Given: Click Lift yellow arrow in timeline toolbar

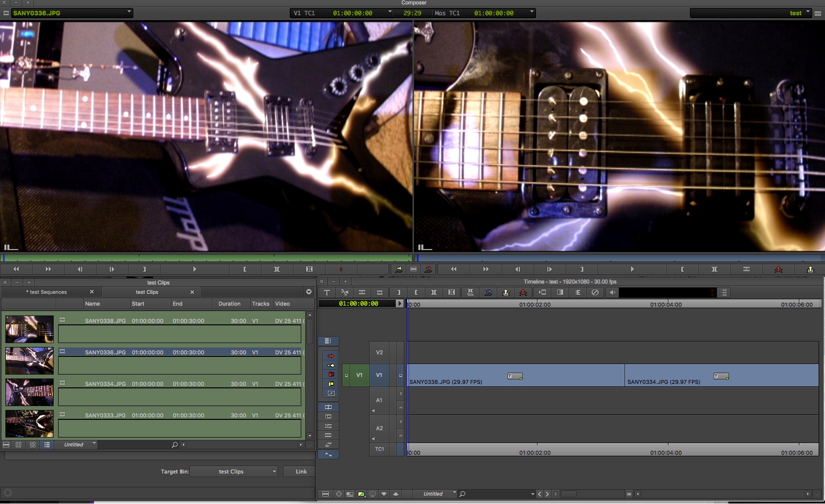Looking at the screenshot, I should (506, 292).
